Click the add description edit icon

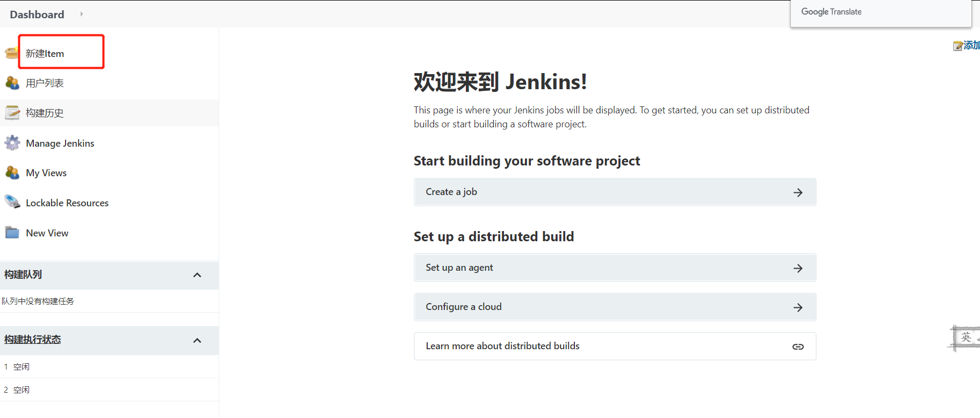coord(958,46)
